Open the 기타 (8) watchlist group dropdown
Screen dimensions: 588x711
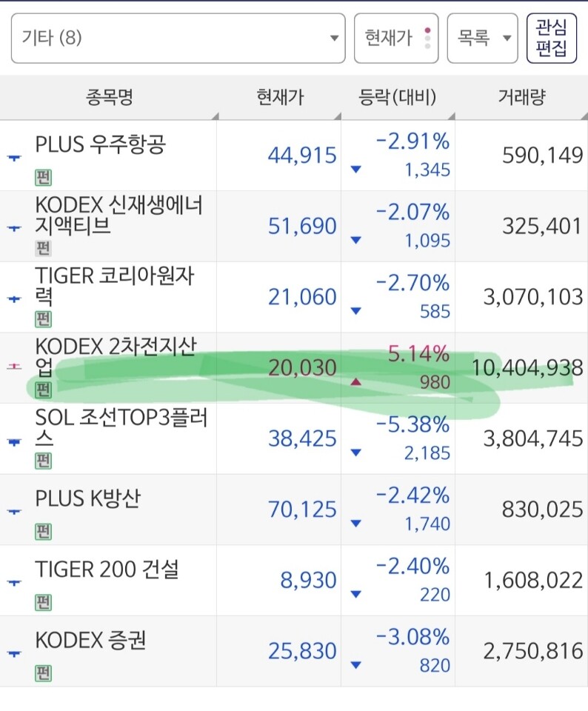[178, 38]
